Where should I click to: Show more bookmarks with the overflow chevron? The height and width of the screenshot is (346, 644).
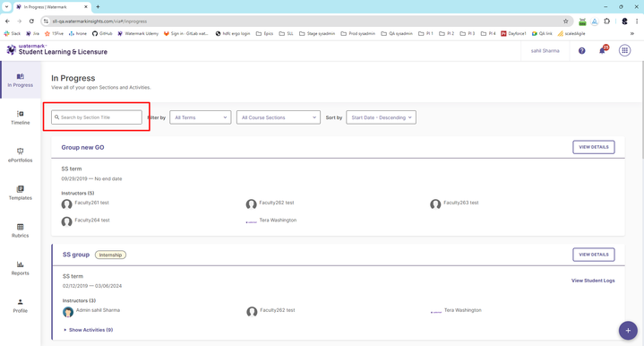pyautogui.click(x=632, y=34)
